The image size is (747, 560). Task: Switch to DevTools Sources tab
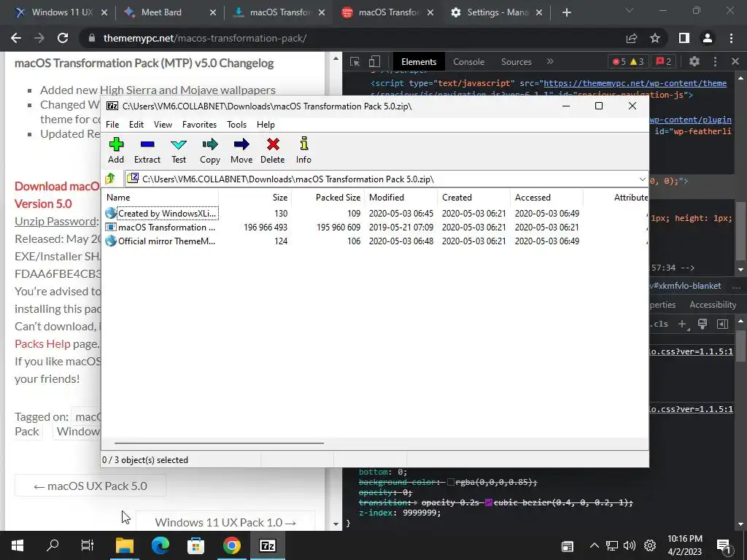516,61
